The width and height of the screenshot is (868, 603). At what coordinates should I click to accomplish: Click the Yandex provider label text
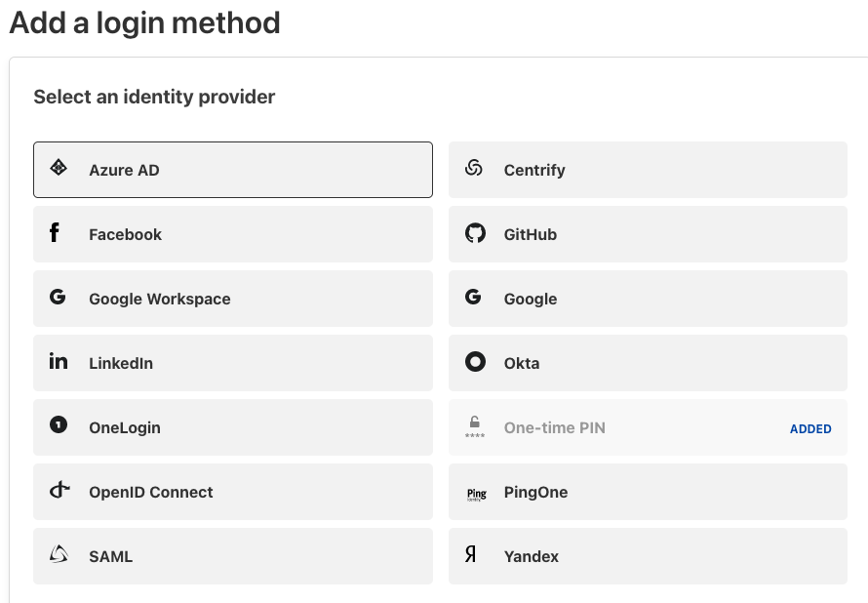[531, 556]
